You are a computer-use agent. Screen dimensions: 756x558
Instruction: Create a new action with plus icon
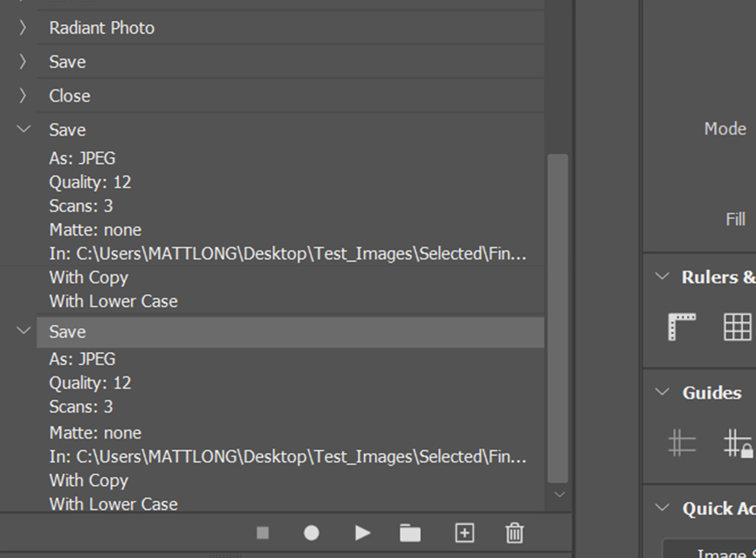pos(465,533)
